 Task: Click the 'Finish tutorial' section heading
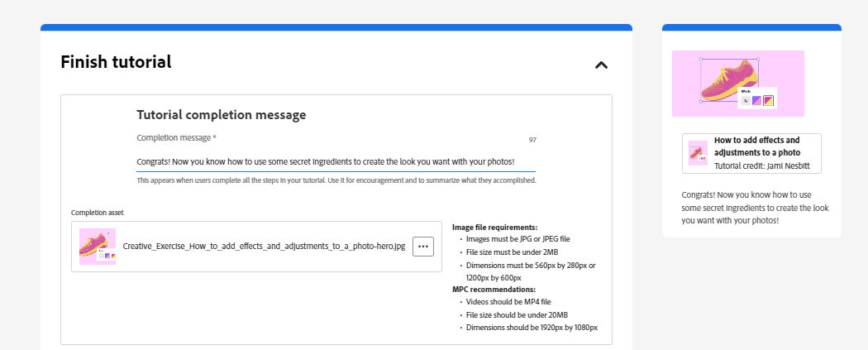coord(116,62)
